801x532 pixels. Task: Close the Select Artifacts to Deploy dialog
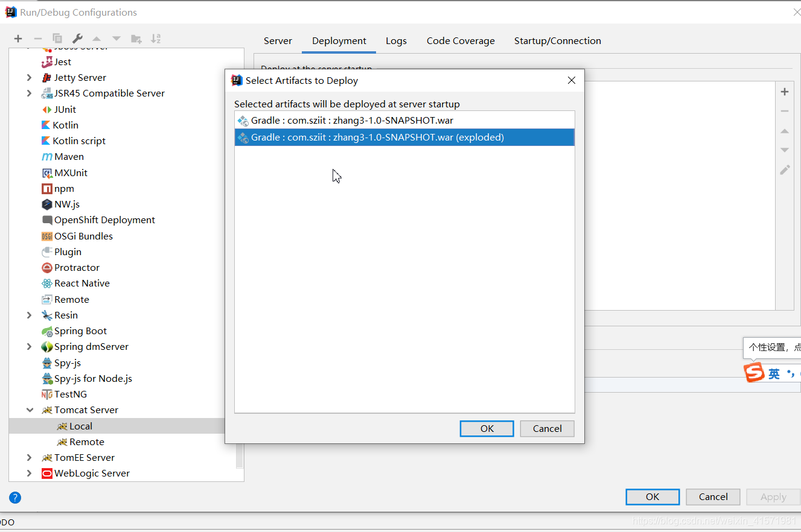coord(572,80)
